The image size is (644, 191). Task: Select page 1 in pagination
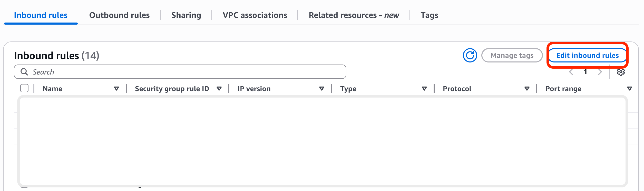[x=585, y=72]
